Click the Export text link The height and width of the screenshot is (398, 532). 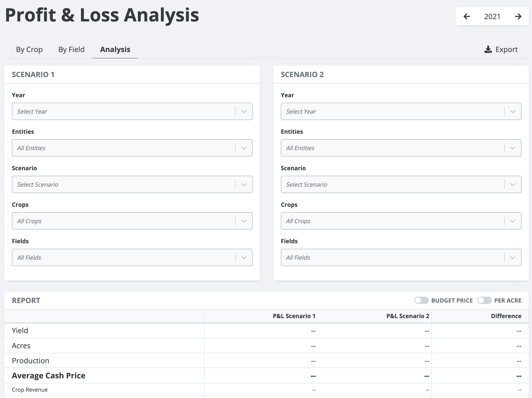[506, 50]
